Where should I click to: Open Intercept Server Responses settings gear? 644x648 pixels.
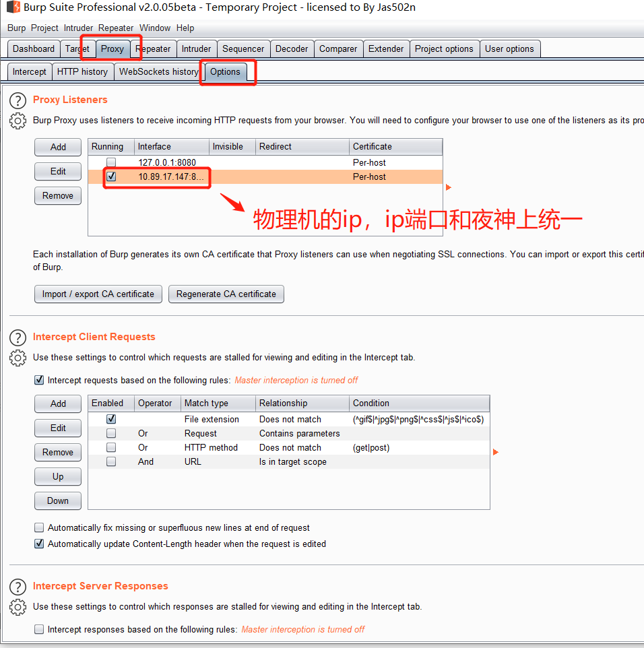tap(18, 607)
